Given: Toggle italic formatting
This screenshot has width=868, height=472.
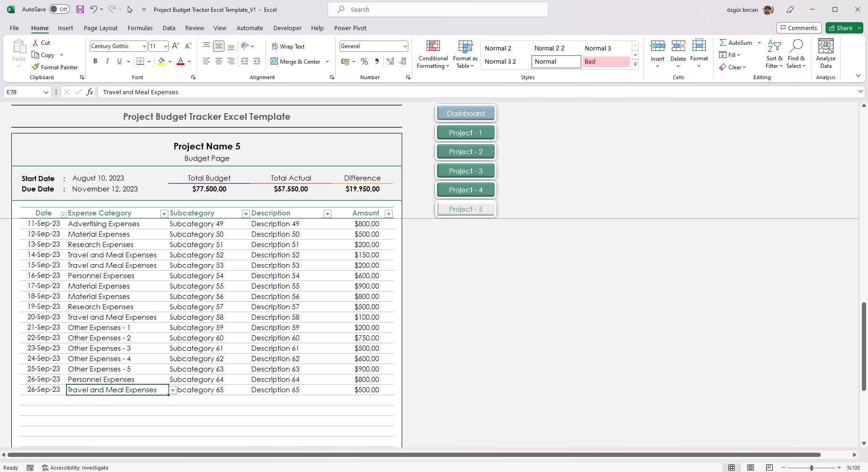Looking at the screenshot, I should click(107, 61).
